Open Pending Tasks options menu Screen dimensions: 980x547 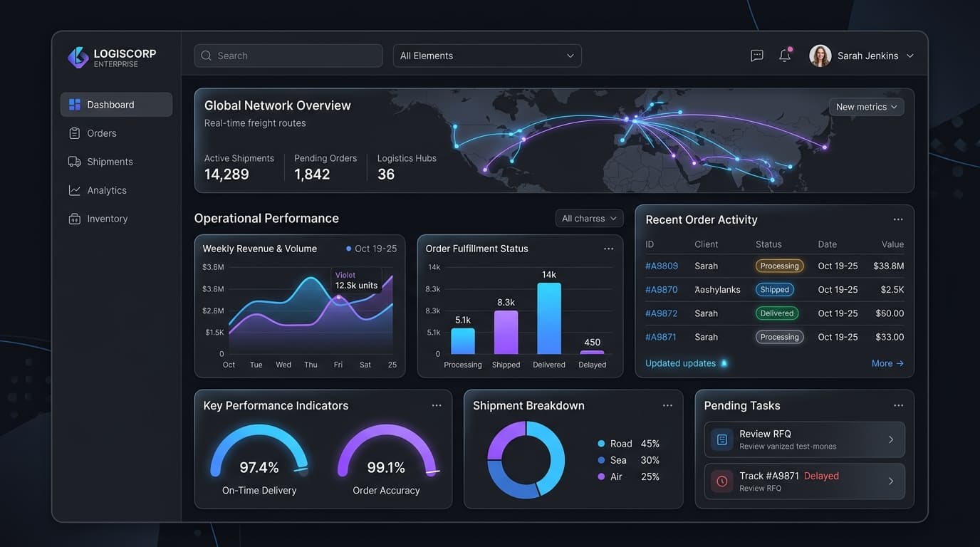point(899,405)
